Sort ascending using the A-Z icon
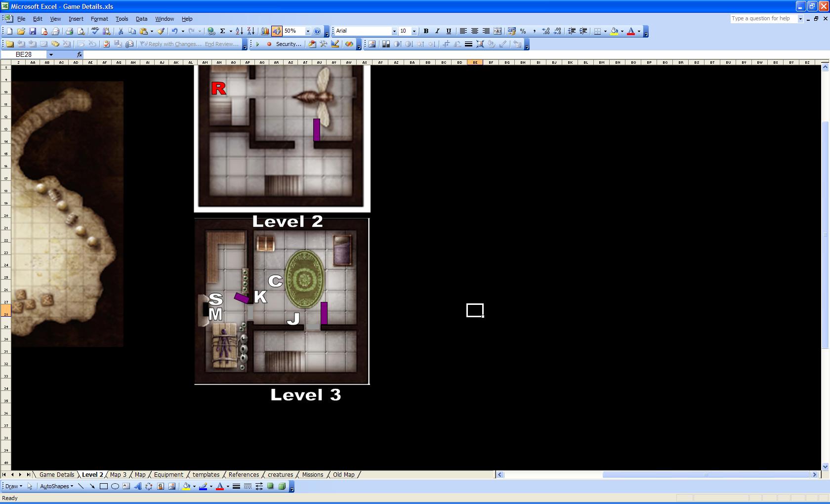Image resolution: width=830 pixels, height=504 pixels. (x=239, y=31)
